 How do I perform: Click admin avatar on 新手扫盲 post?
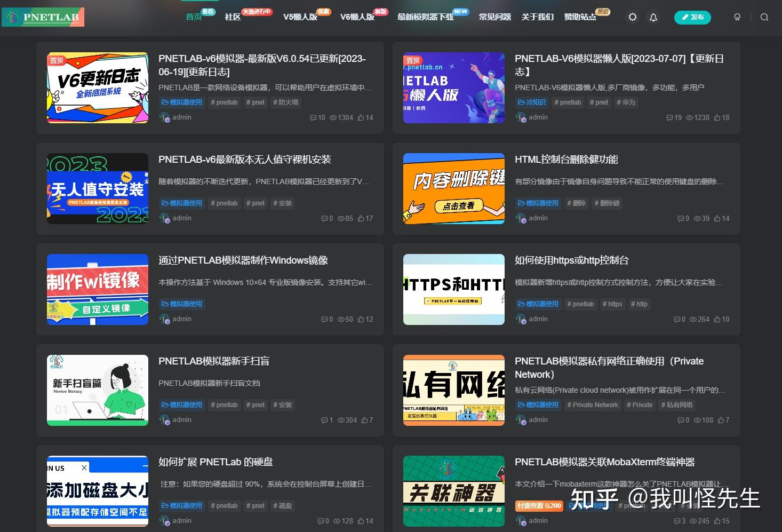pyautogui.click(x=164, y=420)
